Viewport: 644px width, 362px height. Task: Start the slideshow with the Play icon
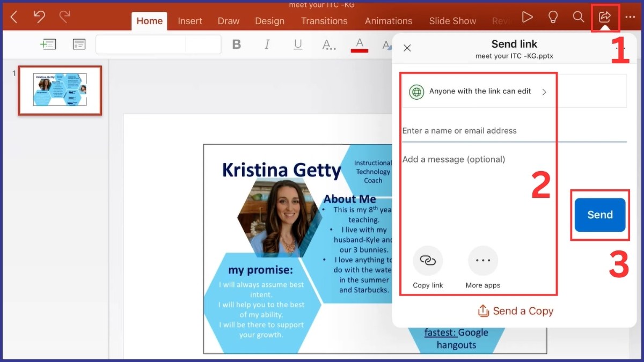click(528, 17)
